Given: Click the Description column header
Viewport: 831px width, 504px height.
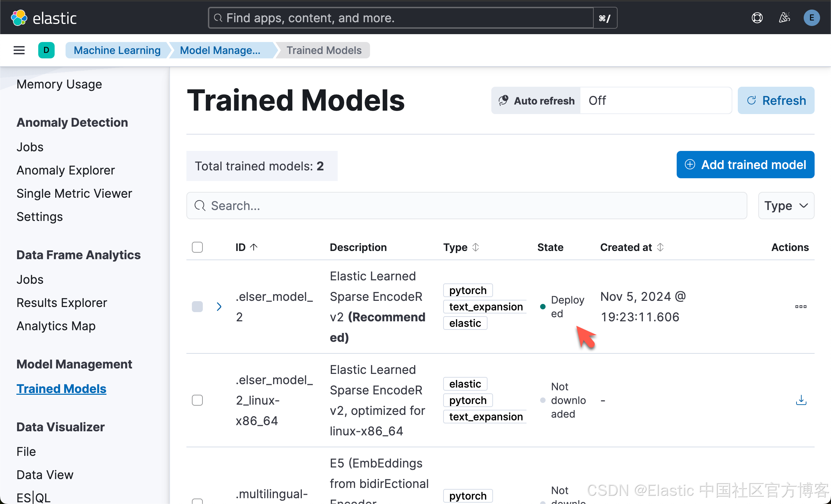Looking at the screenshot, I should click(358, 247).
